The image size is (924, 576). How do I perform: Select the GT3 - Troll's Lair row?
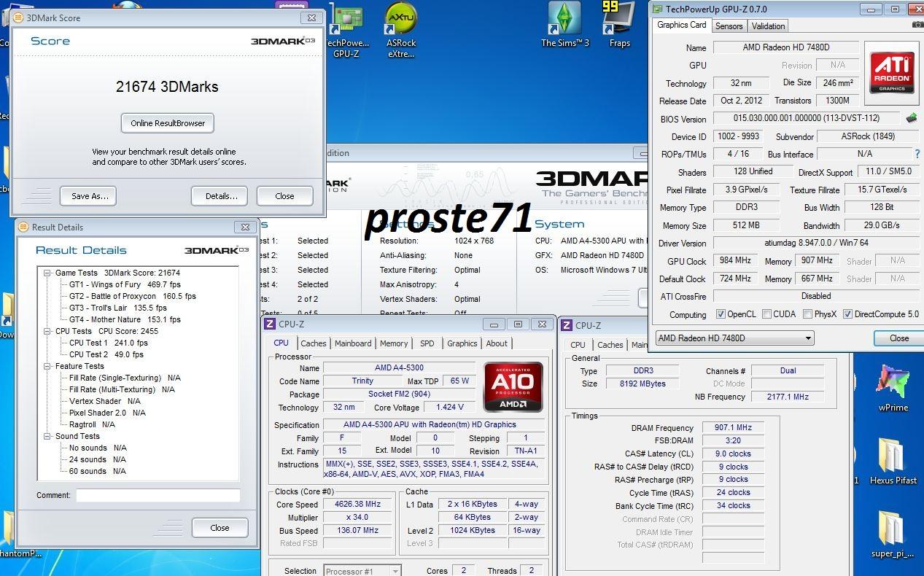(x=118, y=308)
